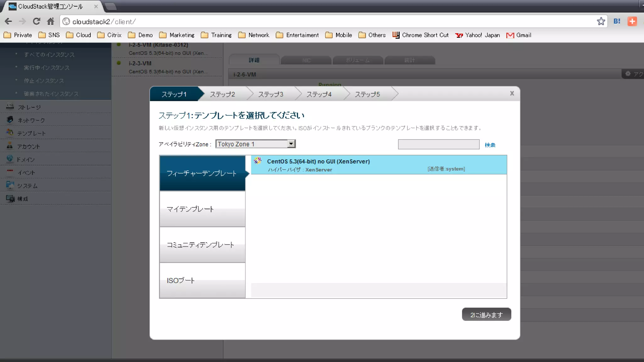Click the template search input field
Viewport: 644px width, 362px height.
click(x=438, y=144)
